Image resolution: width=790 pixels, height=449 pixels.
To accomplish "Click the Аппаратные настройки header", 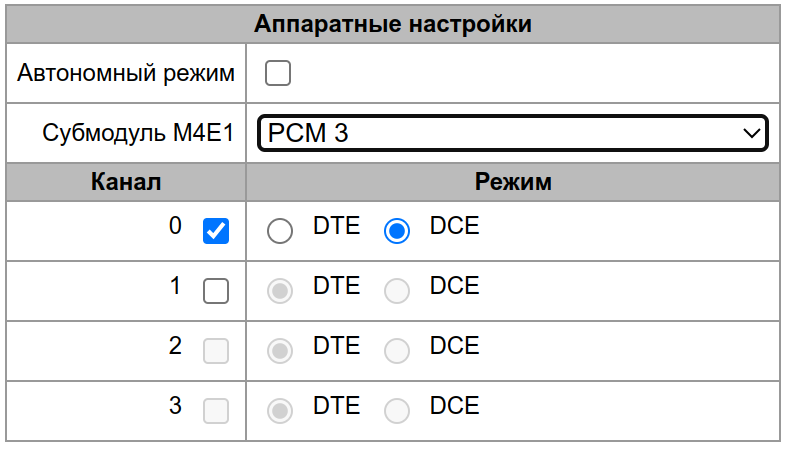I will tap(392, 24).
